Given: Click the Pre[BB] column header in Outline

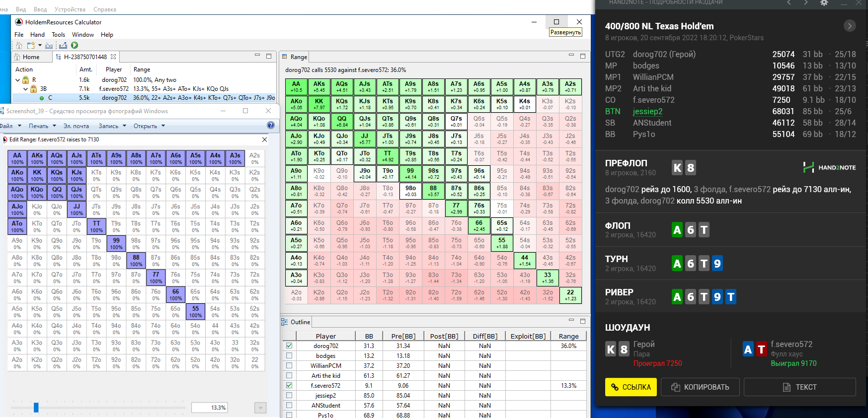Looking at the screenshot, I should [403, 336].
